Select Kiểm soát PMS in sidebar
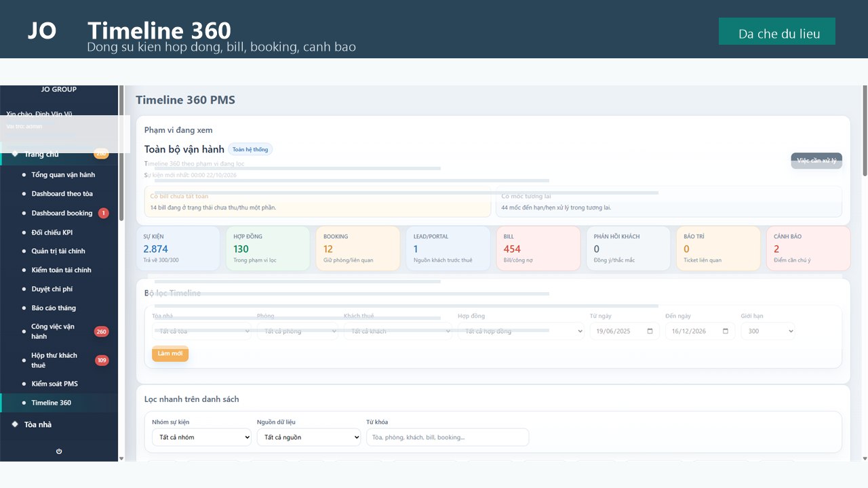 pyautogui.click(x=54, y=384)
